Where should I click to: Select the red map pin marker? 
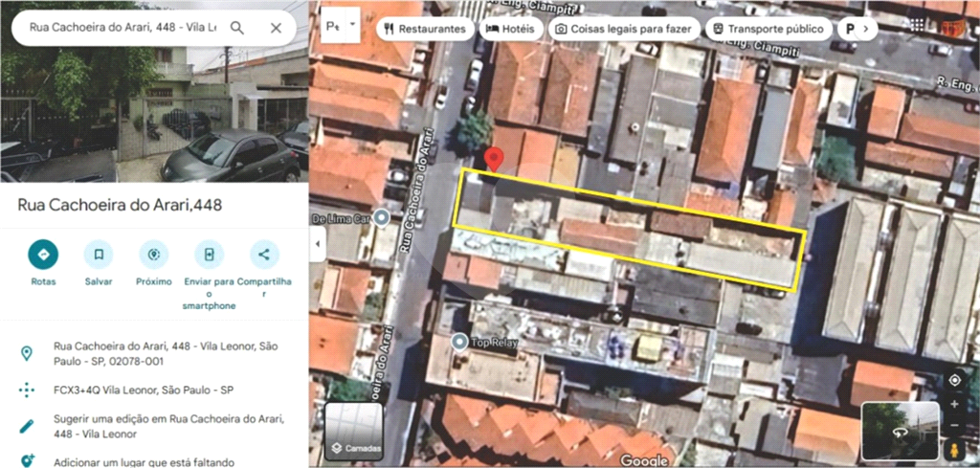point(493,160)
